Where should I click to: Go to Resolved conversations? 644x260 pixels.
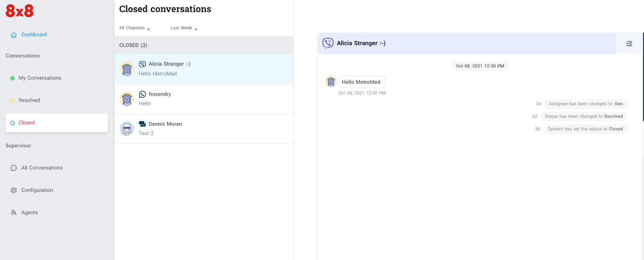point(29,100)
